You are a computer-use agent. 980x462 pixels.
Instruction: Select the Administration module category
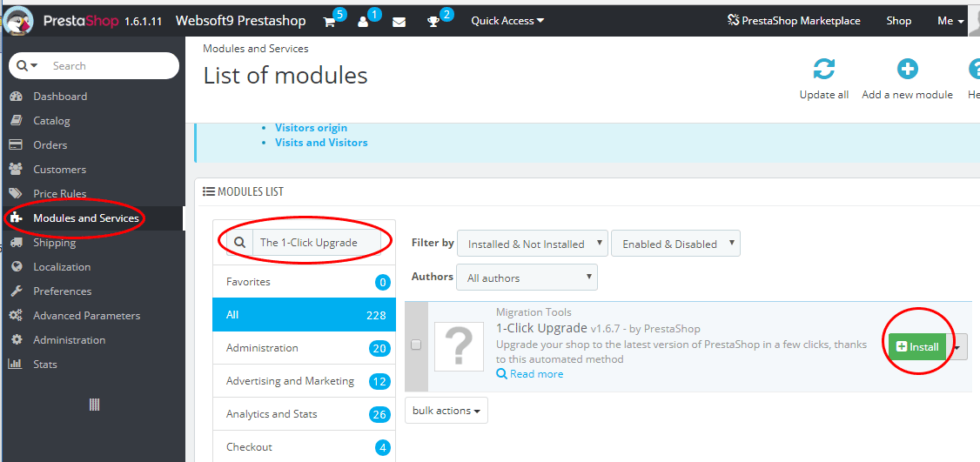304,348
